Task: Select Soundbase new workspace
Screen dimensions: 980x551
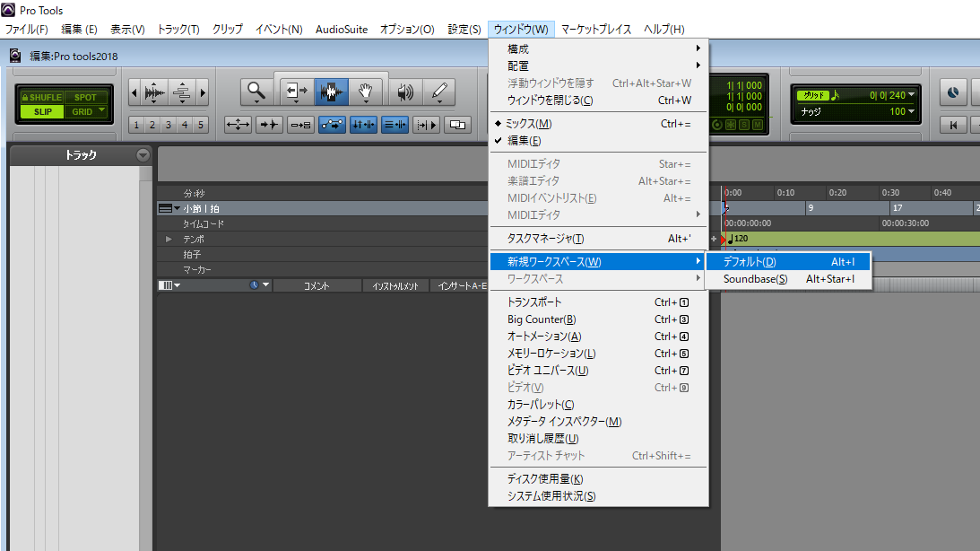Action: (788, 279)
